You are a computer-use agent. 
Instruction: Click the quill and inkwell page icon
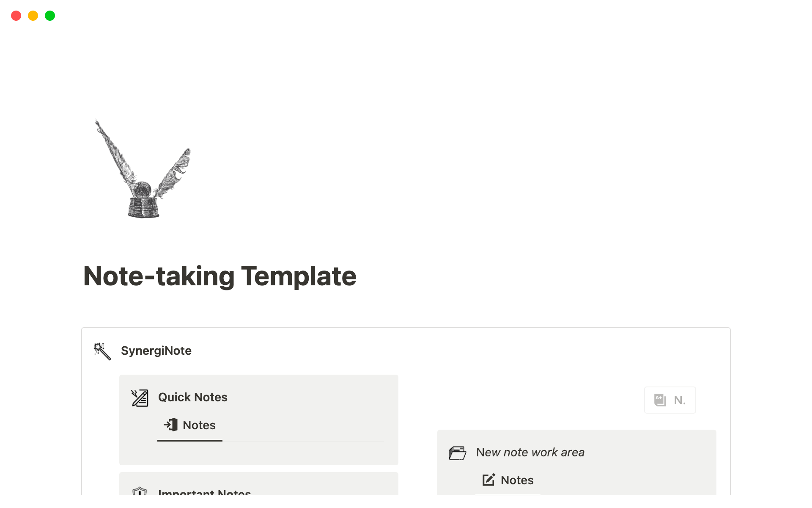(143, 169)
